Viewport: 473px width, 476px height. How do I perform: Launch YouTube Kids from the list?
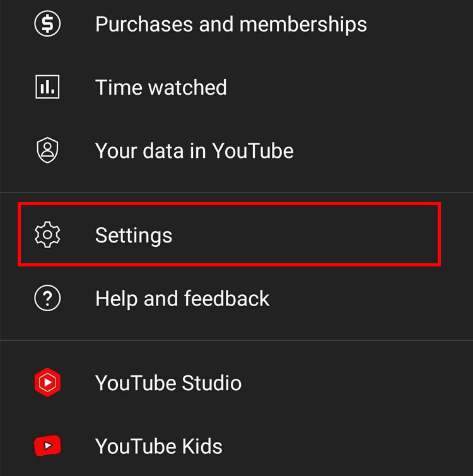coord(159,446)
